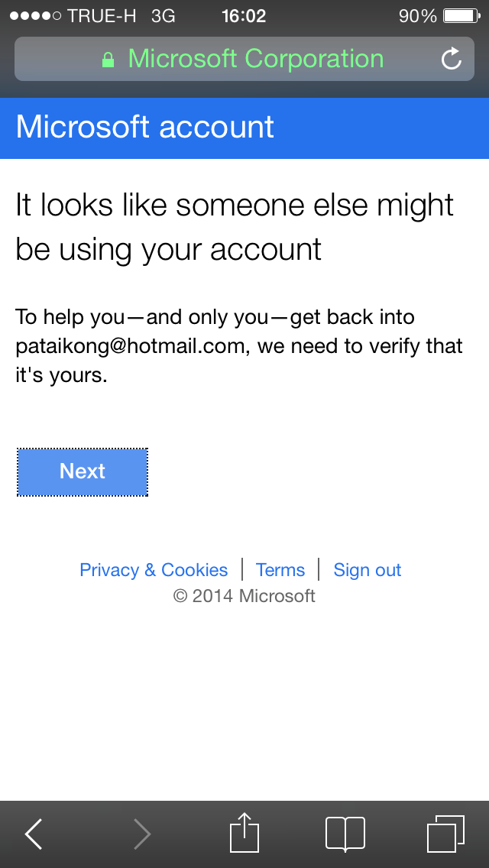Tap the green padlock security icon
489x868 pixels.
click(108, 60)
